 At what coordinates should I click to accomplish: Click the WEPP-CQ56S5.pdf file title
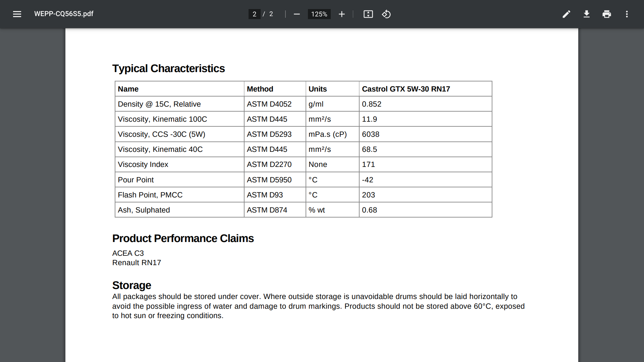click(64, 14)
